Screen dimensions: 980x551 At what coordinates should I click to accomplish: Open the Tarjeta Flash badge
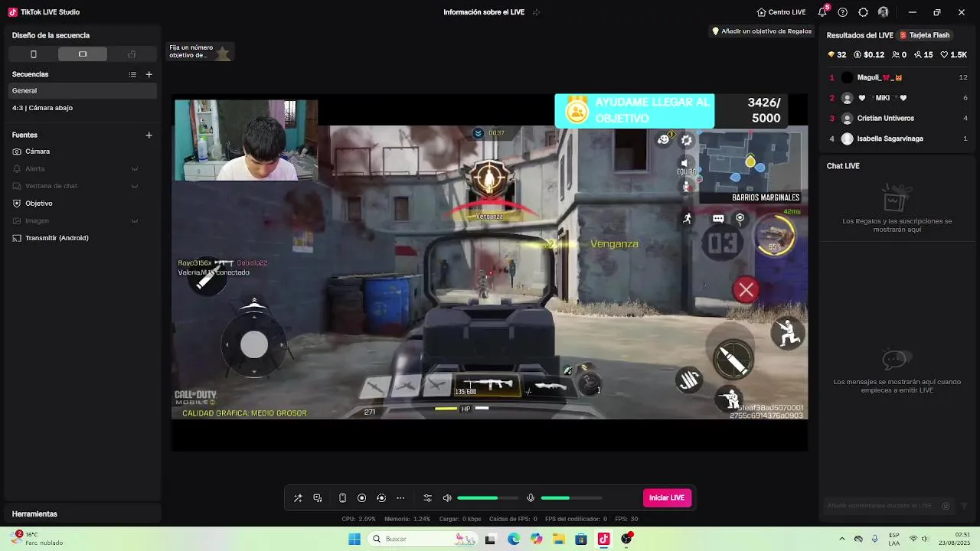point(925,35)
